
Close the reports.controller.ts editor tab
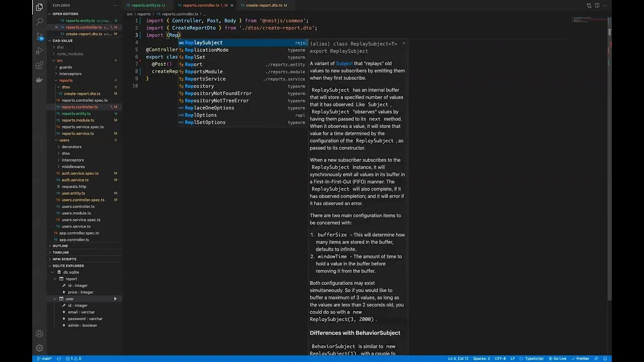[x=232, y=5]
